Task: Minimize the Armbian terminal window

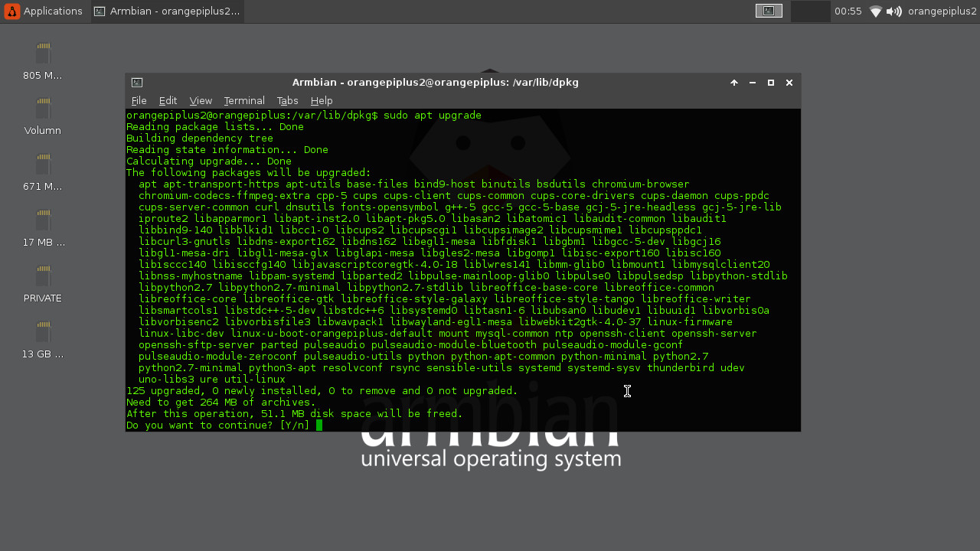Action: point(753,83)
